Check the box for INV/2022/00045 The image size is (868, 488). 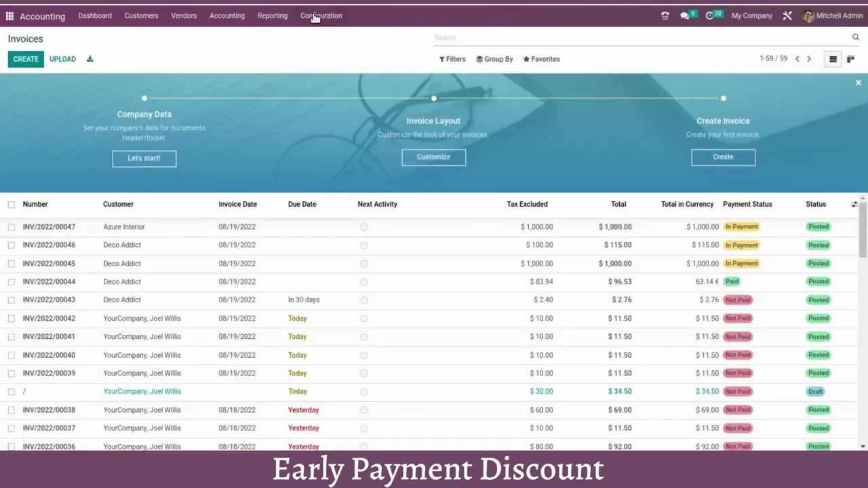[x=12, y=264]
